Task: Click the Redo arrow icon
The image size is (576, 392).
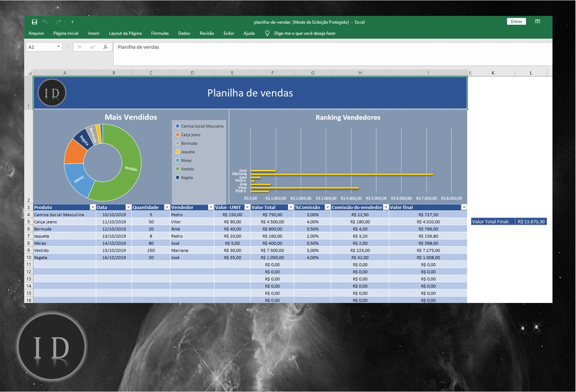Action: click(x=58, y=22)
